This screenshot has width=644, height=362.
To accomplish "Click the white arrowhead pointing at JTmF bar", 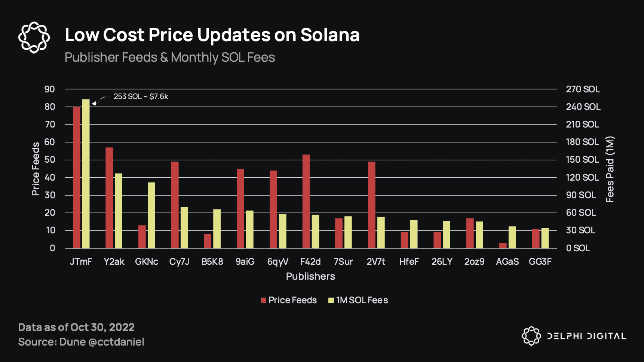I will 94,103.
